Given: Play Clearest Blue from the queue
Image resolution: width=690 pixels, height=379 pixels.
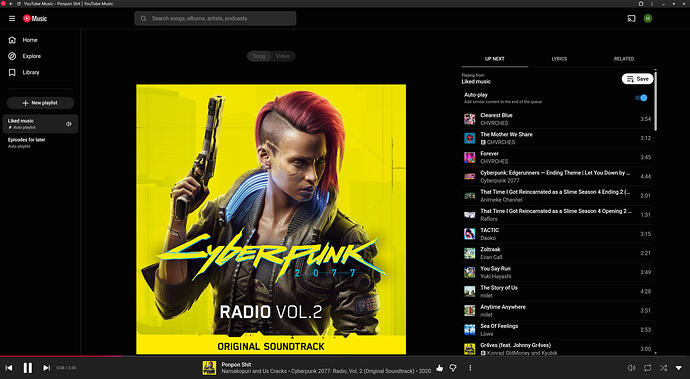Looking at the screenshot, I should 558,119.
